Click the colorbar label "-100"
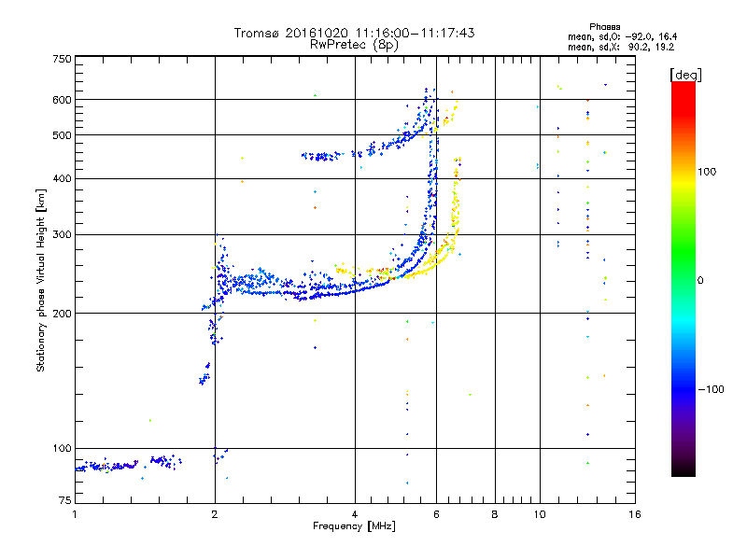 tap(712, 389)
